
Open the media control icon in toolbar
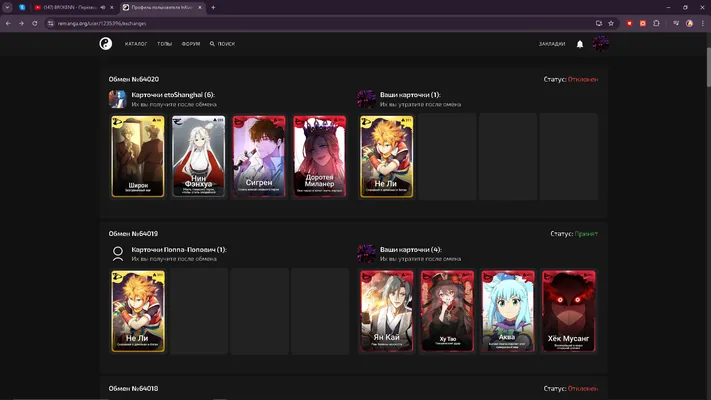[676, 23]
